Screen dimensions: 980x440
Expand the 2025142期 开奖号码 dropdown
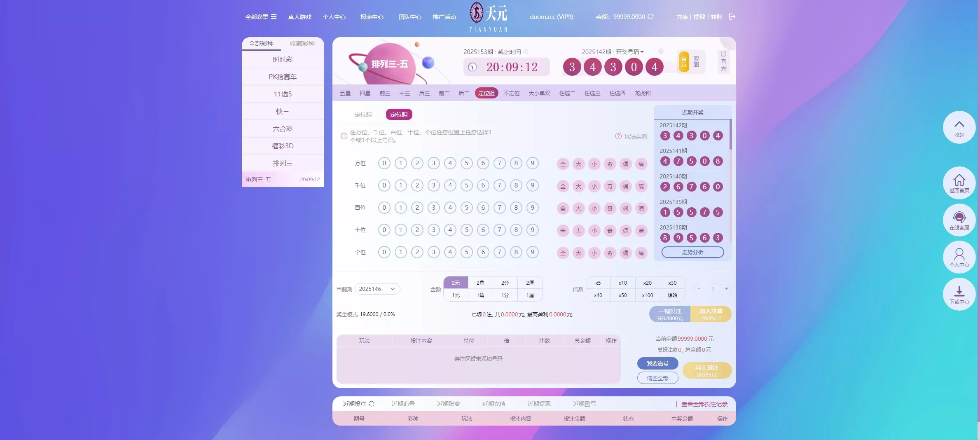[643, 51]
